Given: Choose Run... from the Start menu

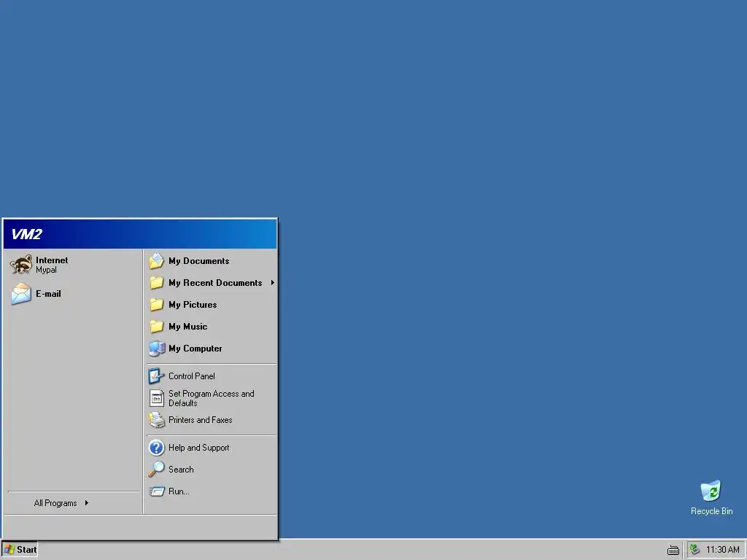Looking at the screenshot, I should click(x=211, y=491).
